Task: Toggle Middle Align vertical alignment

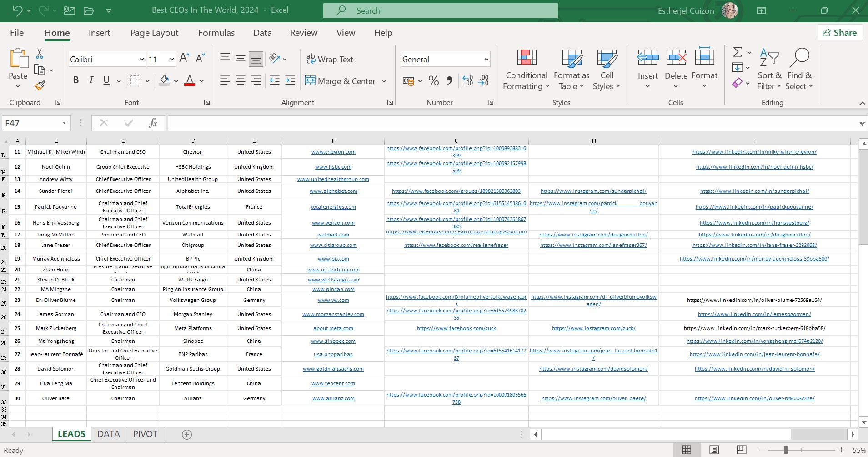Action: (x=241, y=58)
